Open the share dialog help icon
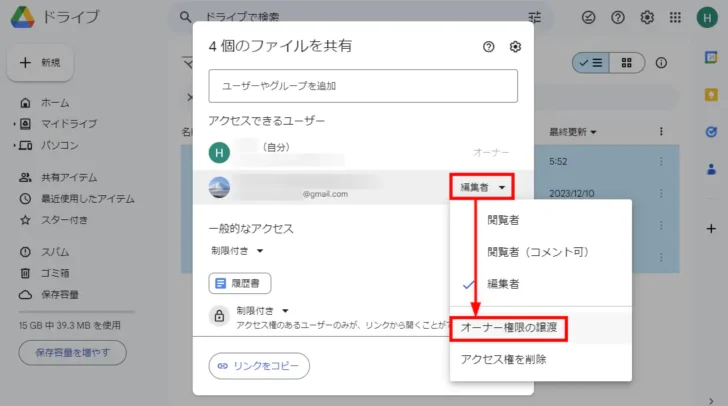The height and width of the screenshot is (406, 728). pyautogui.click(x=488, y=46)
